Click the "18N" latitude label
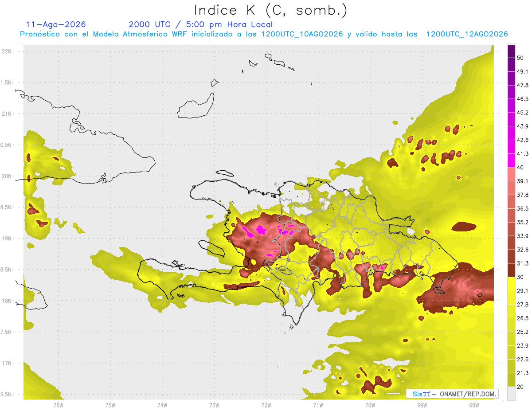532x411 pixels. coord(7,301)
